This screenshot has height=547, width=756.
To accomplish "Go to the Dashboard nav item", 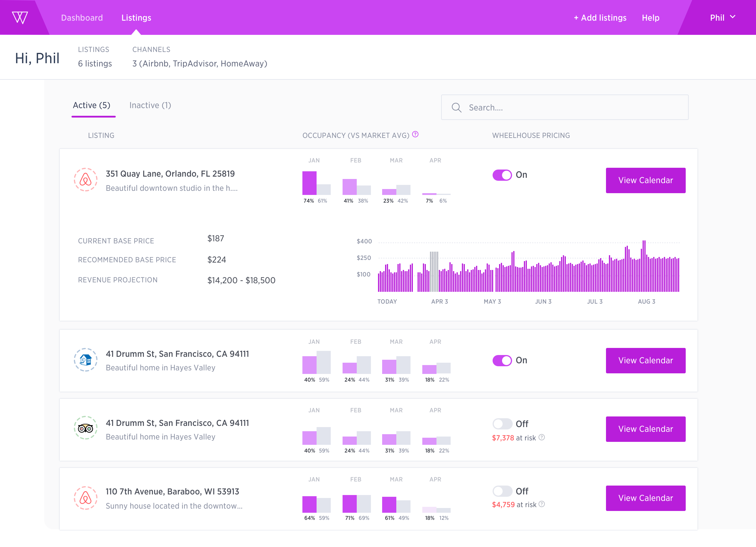I will click(82, 18).
